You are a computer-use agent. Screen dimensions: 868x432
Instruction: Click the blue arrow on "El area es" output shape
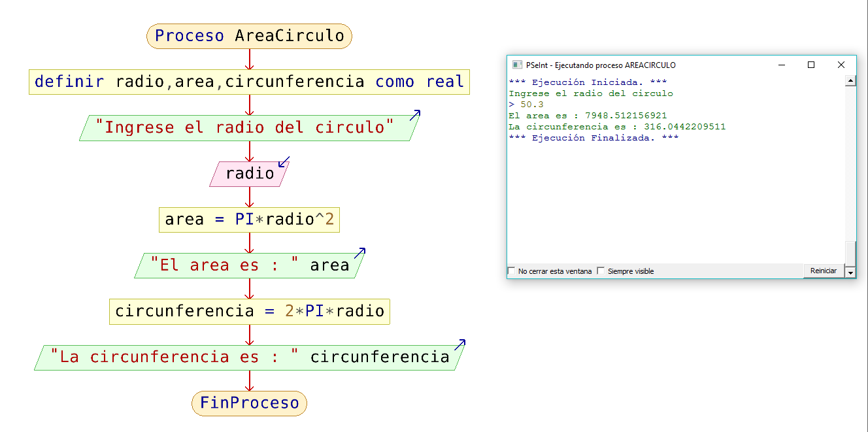pyautogui.click(x=361, y=252)
